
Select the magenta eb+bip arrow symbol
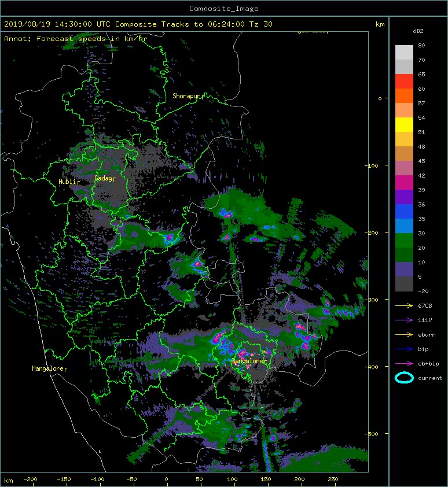point(404,363)
